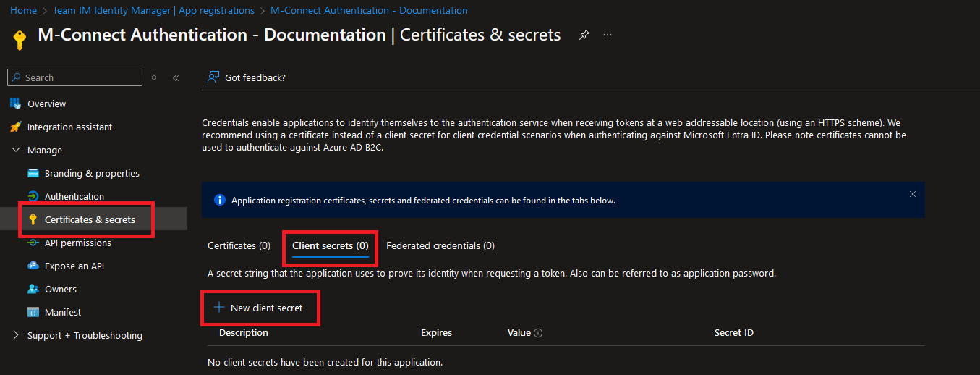Select Certificates & secrets menu item
This screenshot has width=980, height=375.
pos(90,219)
